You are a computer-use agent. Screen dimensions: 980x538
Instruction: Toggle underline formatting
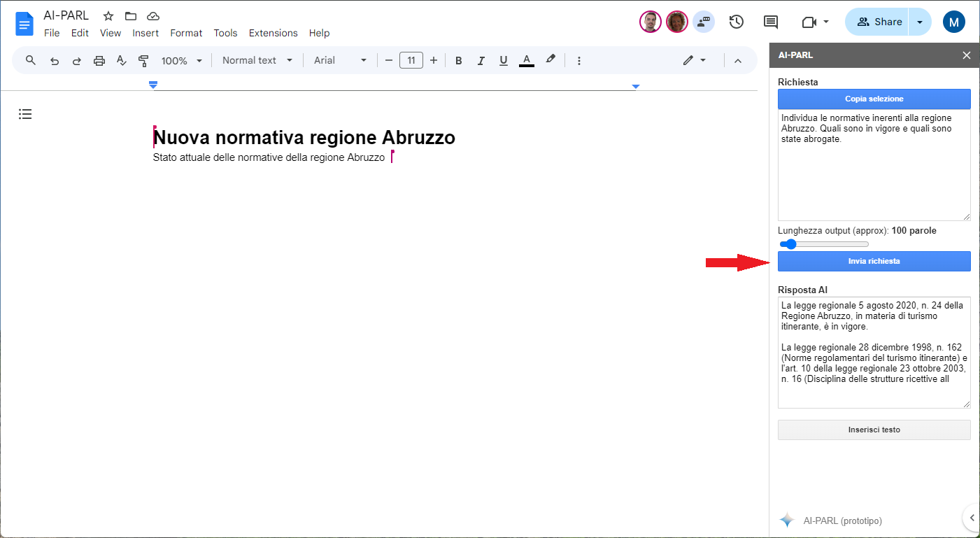[503, 61]
